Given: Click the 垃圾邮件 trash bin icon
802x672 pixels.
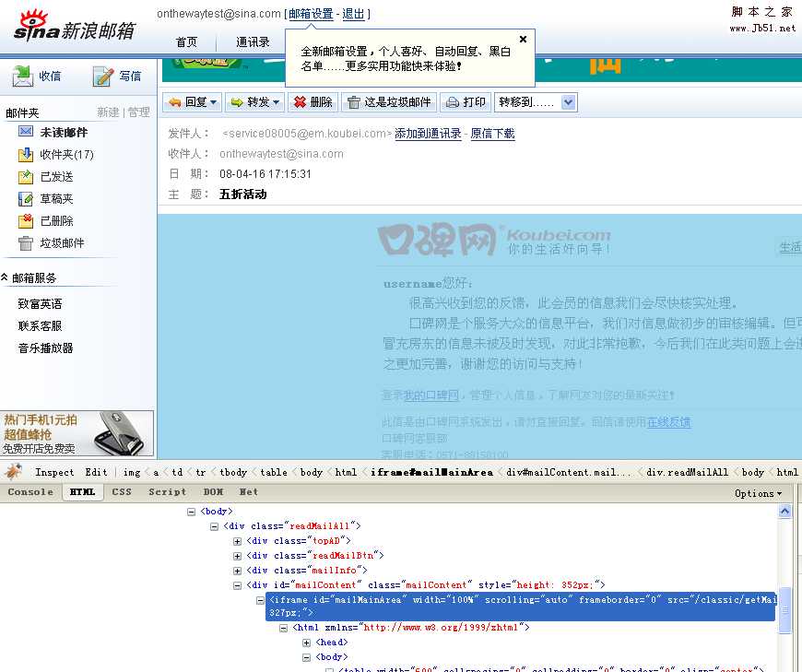Looking at the screenshot, I should (26, 243).
